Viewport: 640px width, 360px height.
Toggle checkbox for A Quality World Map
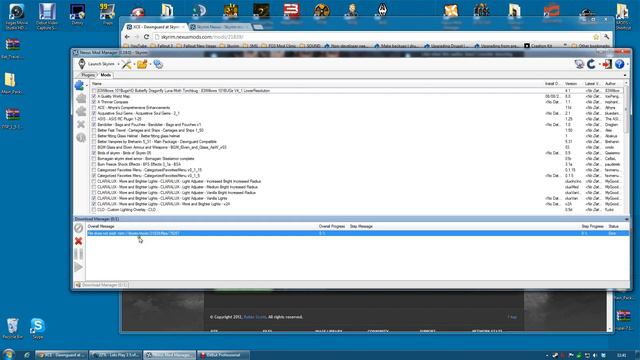point(94,96)
